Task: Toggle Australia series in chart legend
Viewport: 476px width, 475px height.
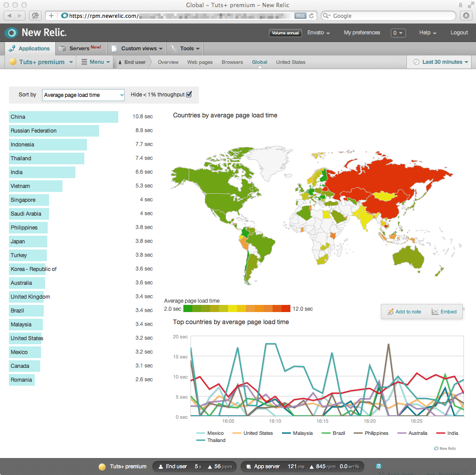Action: pyautogui.click(x=412, y=433)
